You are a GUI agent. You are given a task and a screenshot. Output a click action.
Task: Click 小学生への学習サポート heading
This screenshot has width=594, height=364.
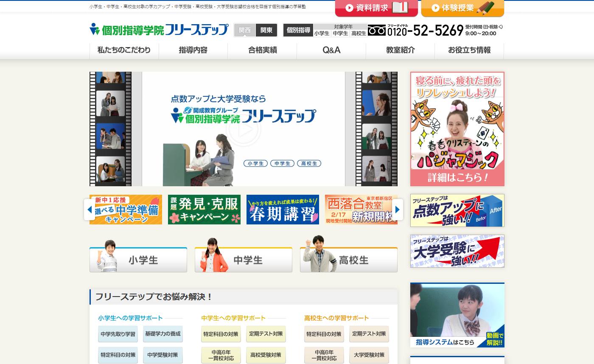point(130,318)
